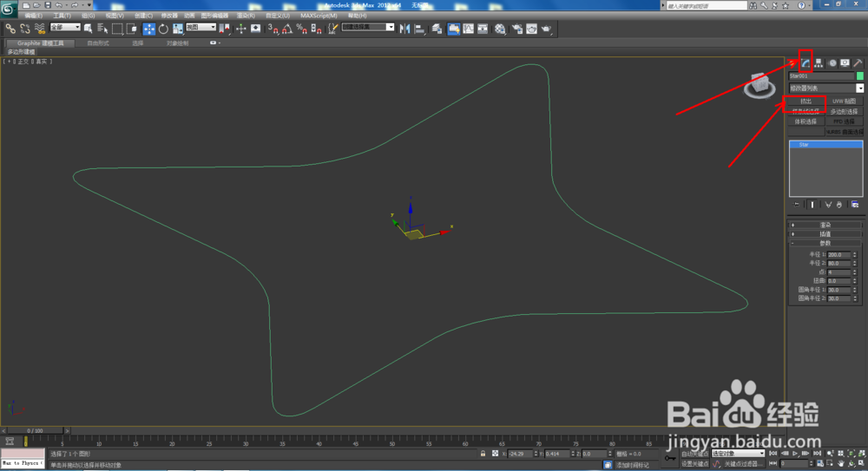Open the Material Editor icon
Image resolution: width=868 pixels, height=471 pixels.
500,29
